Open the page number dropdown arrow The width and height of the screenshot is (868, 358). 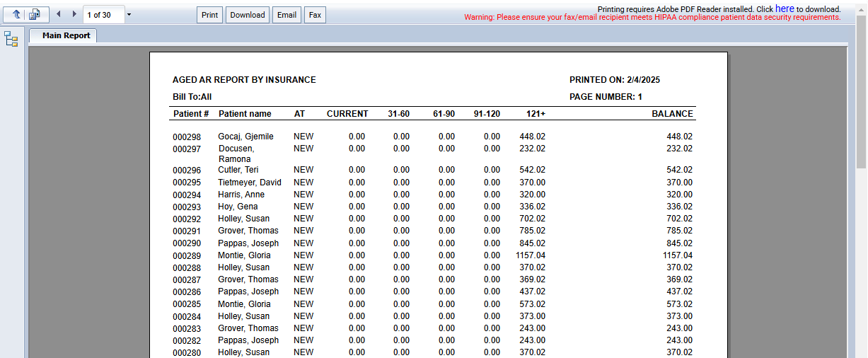pyautogui.click(x=129, y=15)
